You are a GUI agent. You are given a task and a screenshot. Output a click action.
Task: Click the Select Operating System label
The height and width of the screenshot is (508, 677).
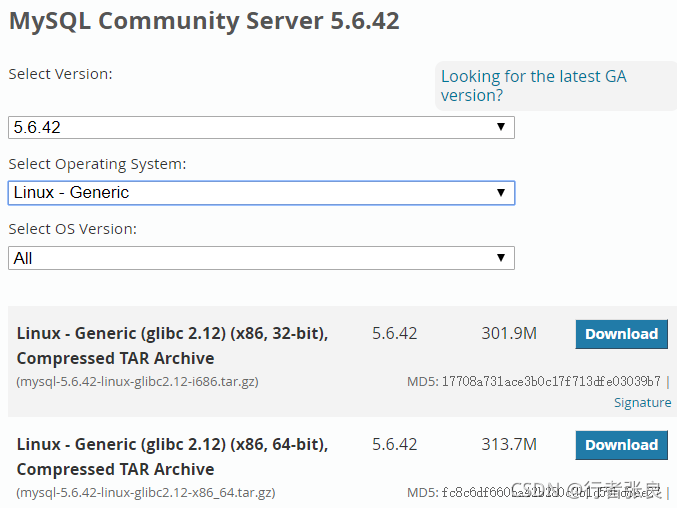point(97,164)
